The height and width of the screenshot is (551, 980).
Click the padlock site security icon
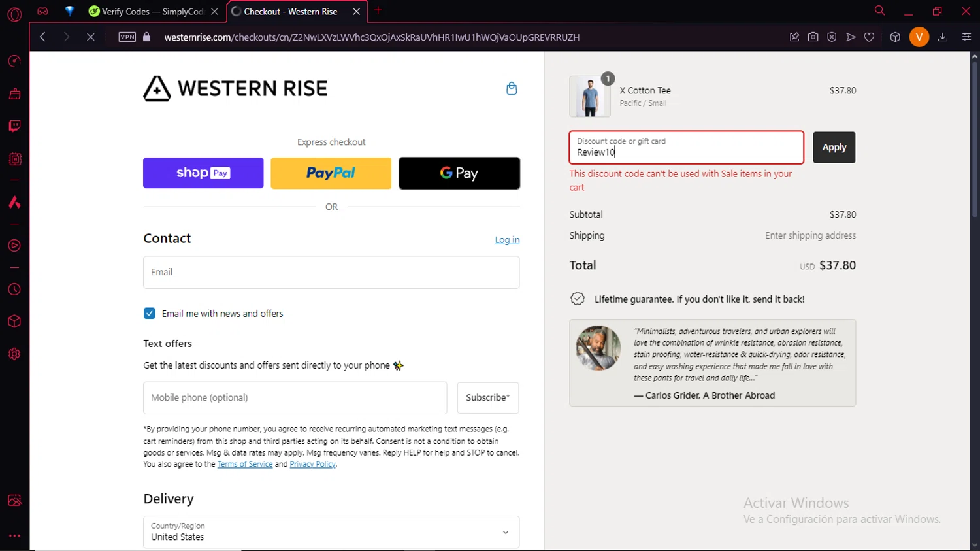click(147, 37)
